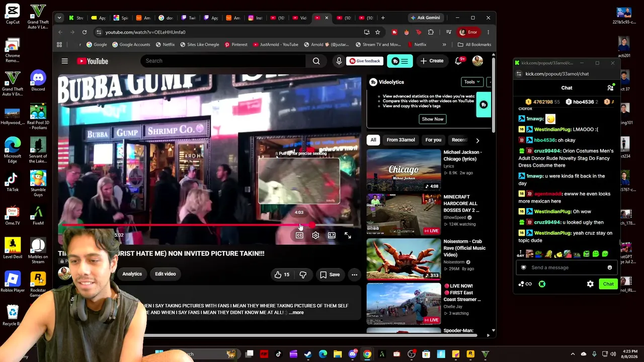Image resolution: width=644 pixels, height=362 pixels.
Task: Open the JustArnold - YouTube bookmark
Action: point(276,44)
